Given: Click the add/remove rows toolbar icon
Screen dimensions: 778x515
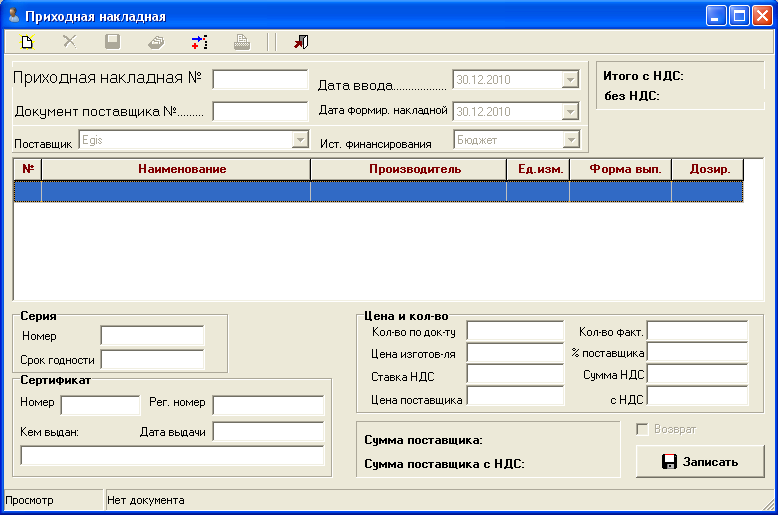Looking at the screenshot, I should point(199,42).
